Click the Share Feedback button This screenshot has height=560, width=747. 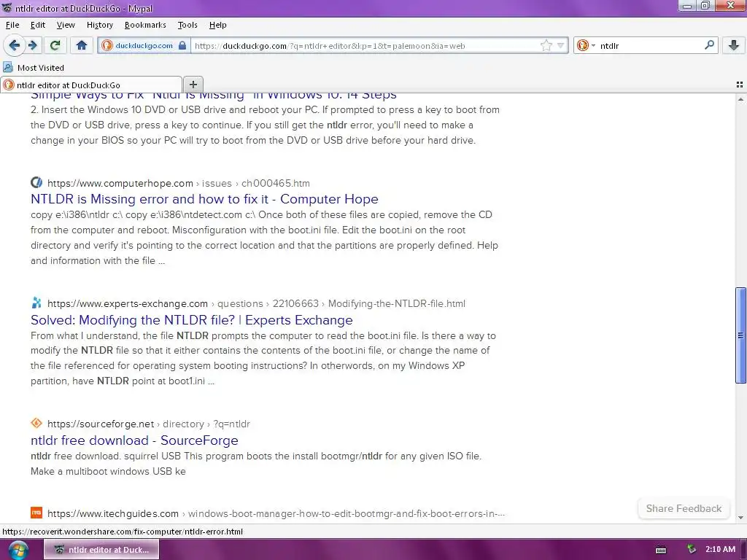[684, 508]
